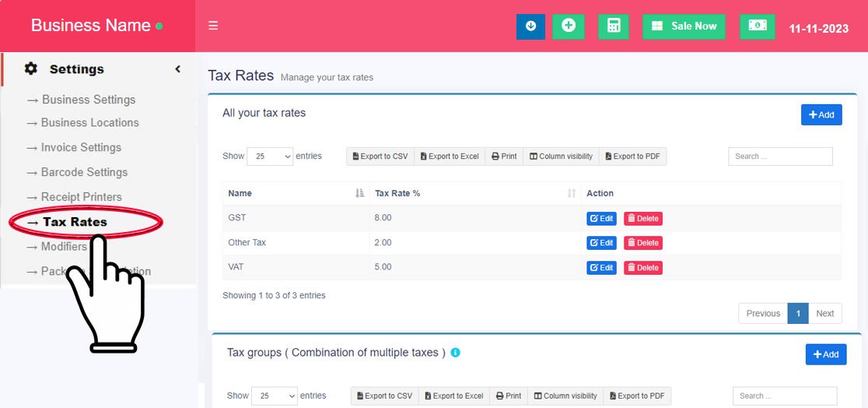868x408 pixels.
Task: Sort table by Name column
Action: (x=359, y=193)
